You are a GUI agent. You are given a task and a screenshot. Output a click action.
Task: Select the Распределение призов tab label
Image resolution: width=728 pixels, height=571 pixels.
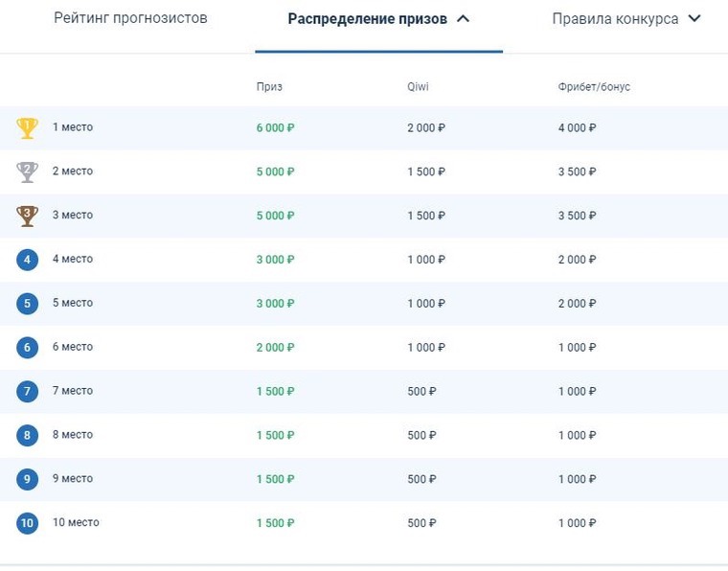click(367, 19)
